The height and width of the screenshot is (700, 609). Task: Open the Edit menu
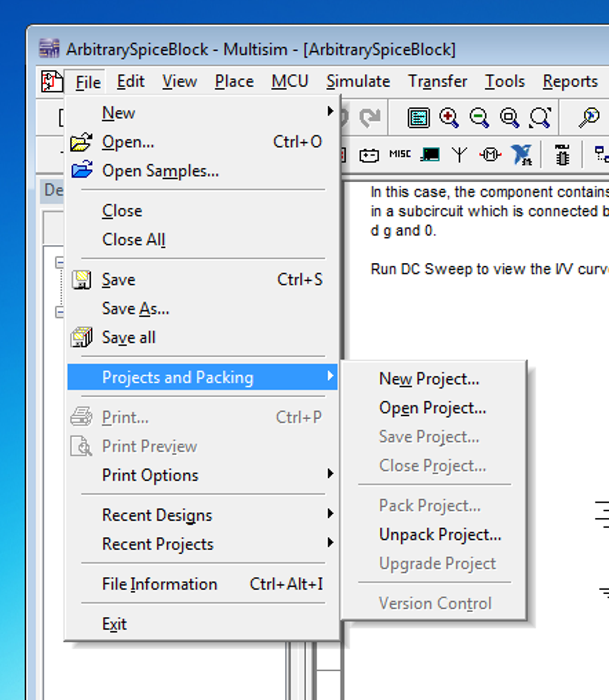pyautogui.click(x=131, y=82)
